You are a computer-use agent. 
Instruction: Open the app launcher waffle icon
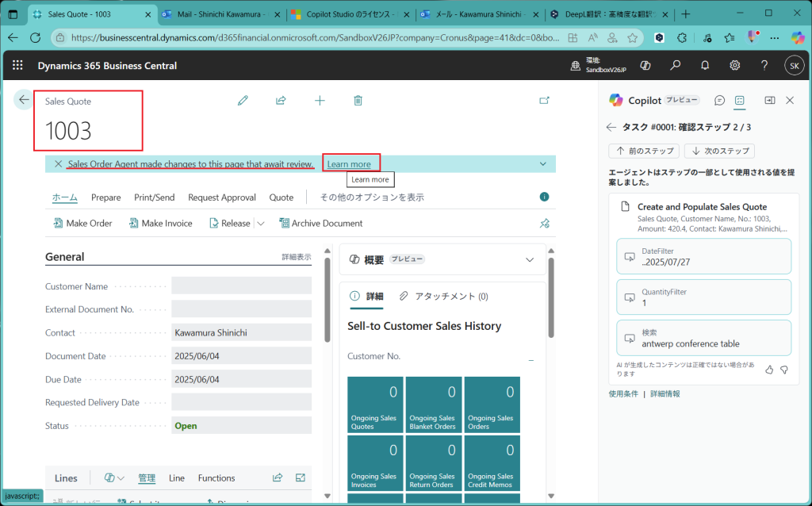(x=17, y=65)
